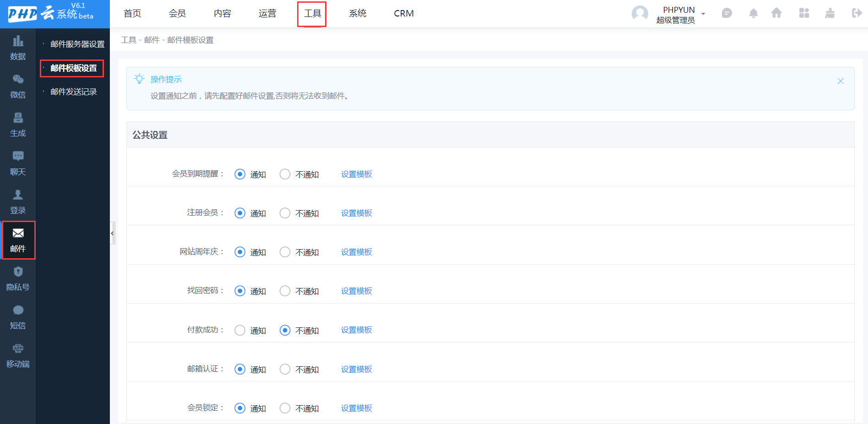Click the logout icon in header
Image resolution: width=868 pixels, height=424 pixels.
pyautogui.click(x=857, y=13)
